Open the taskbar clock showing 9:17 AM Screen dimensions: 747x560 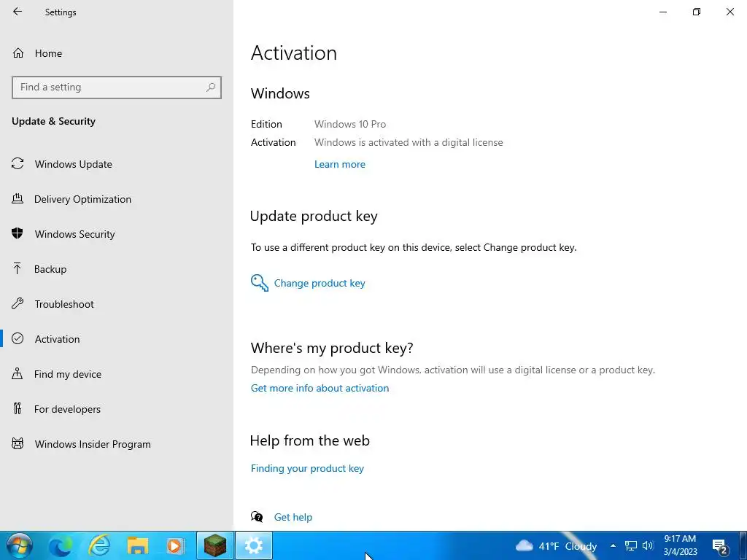pos(681,545)
